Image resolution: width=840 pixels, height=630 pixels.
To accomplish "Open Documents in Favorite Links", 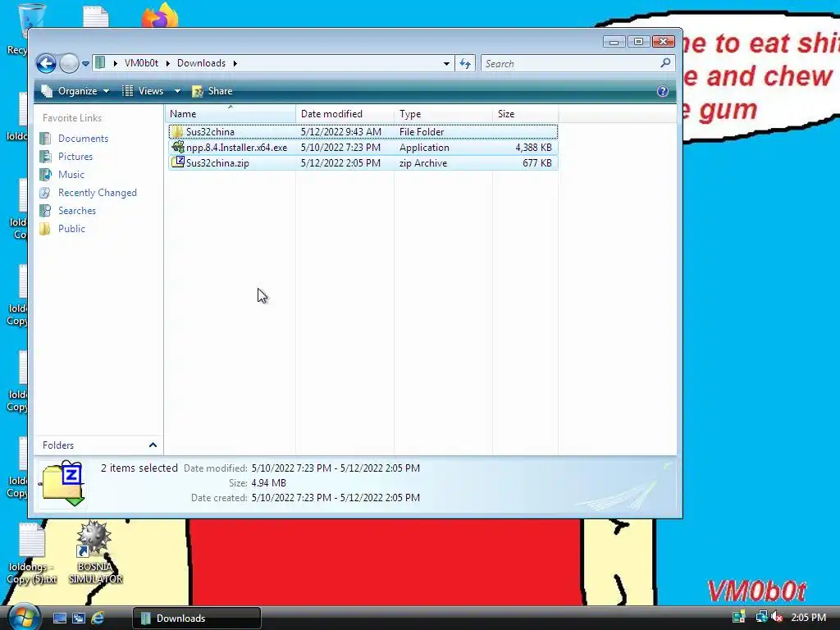I will (83, 138).
